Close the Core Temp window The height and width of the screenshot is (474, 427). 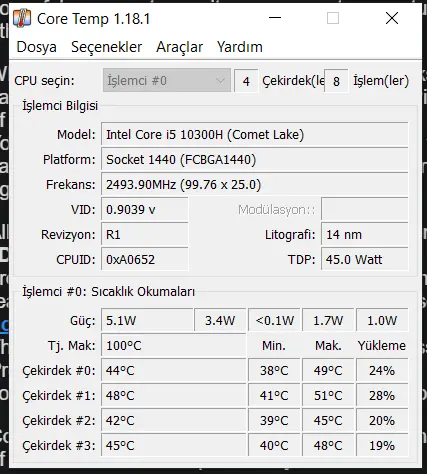[x=392, y=18]
